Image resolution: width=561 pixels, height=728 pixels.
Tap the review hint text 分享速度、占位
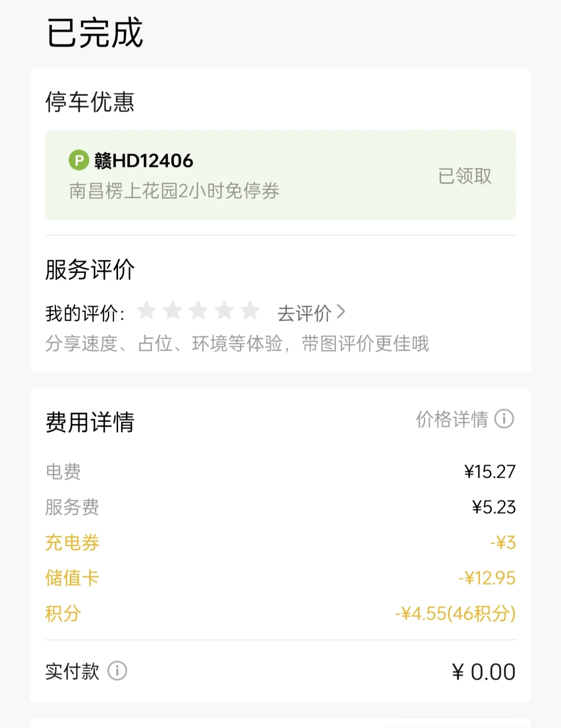(237, 344)
